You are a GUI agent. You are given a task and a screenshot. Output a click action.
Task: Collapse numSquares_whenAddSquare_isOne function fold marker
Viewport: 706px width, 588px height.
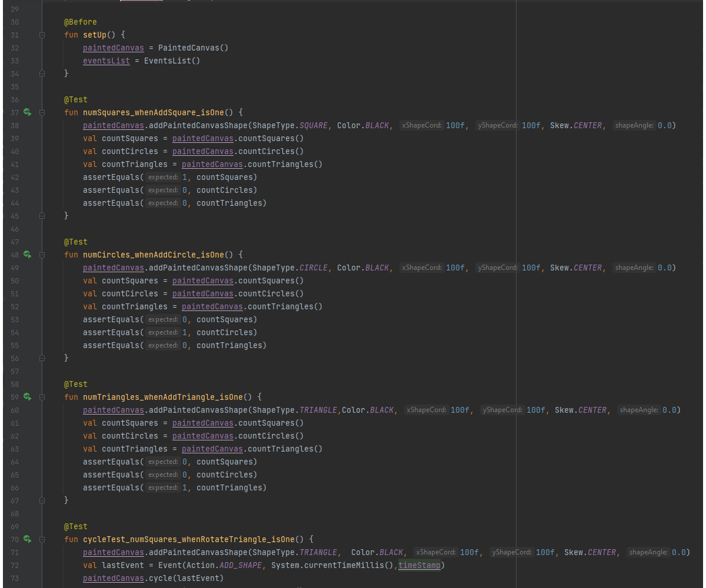(42, 112)
